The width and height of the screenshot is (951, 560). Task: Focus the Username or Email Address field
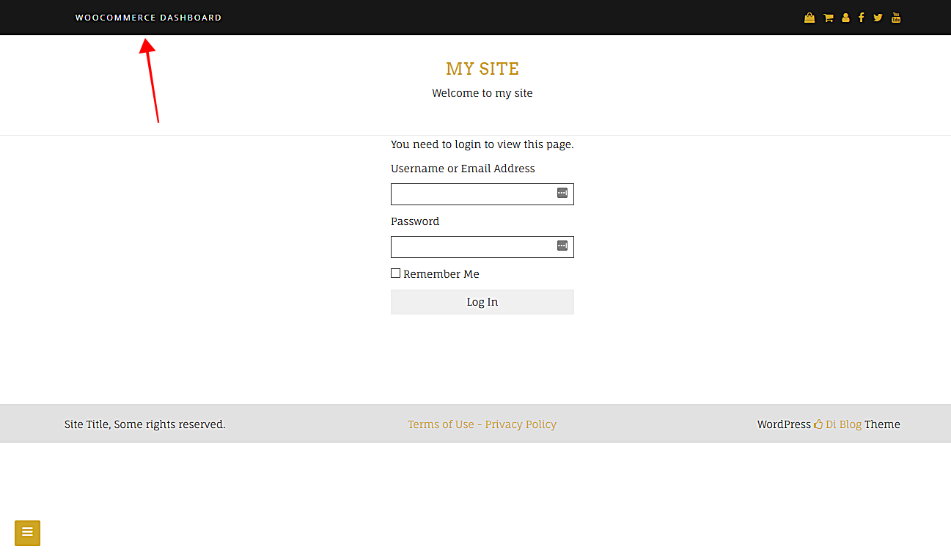[x=482, y=194]
